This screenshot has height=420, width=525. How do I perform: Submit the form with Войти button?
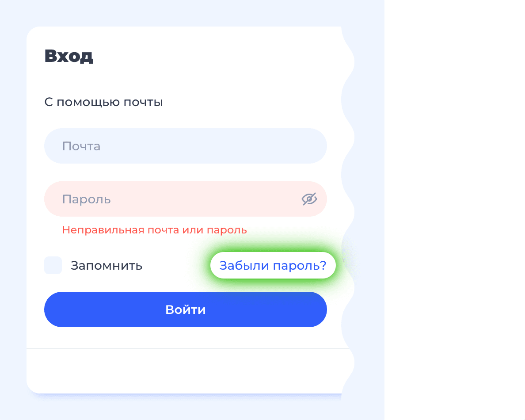(x=186, y=309)
